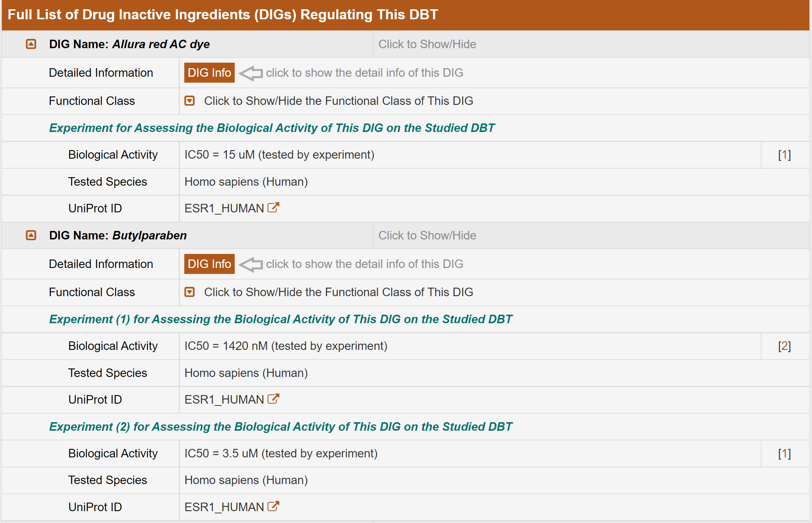Open reference [1] for IC50 3.5 uM
The width and height of the screenshot is (812, 523).
(784, 454)
